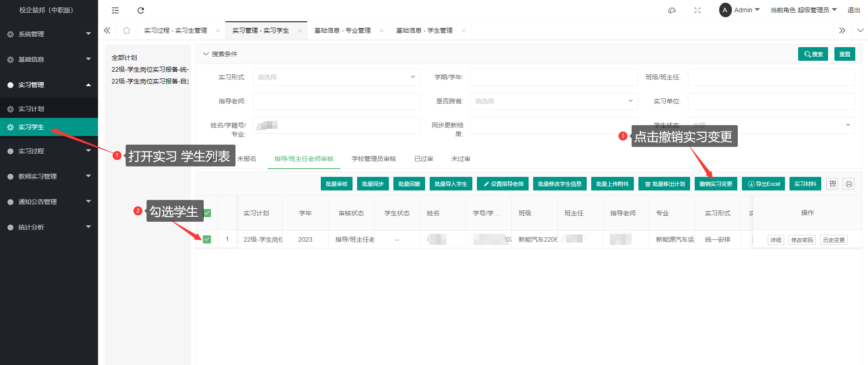868x365 pixels.
Task: Click the 指导老师 input field
Action: (336, 101)
